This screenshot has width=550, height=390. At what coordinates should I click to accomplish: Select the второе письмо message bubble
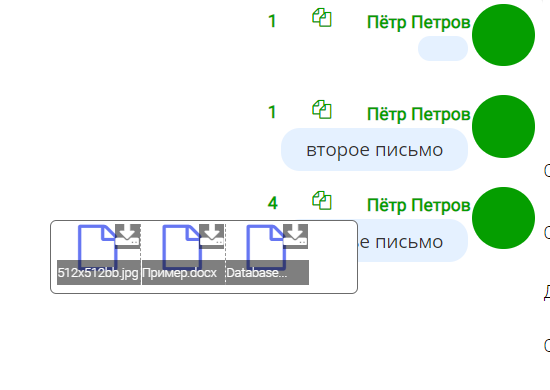(374, 149)
